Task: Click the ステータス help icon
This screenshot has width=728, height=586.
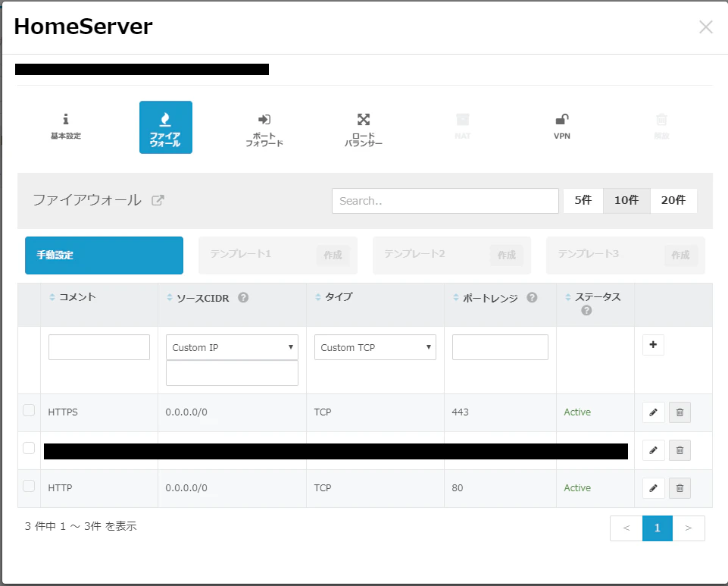Action: click(x=586, y=310)
